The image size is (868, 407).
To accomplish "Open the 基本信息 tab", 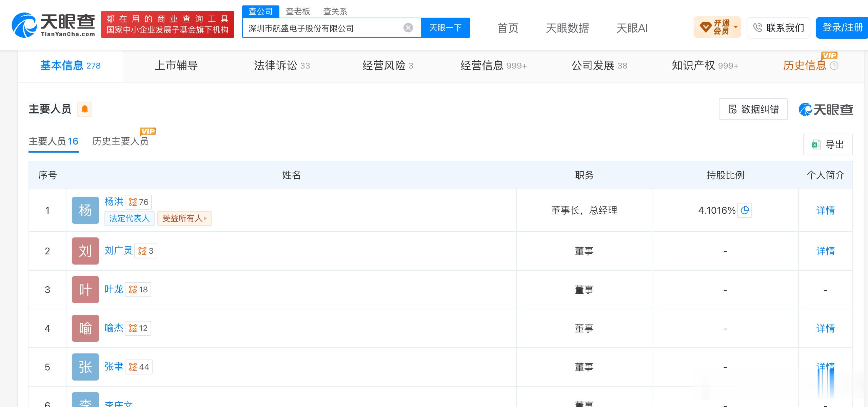I will click(71, 66).
